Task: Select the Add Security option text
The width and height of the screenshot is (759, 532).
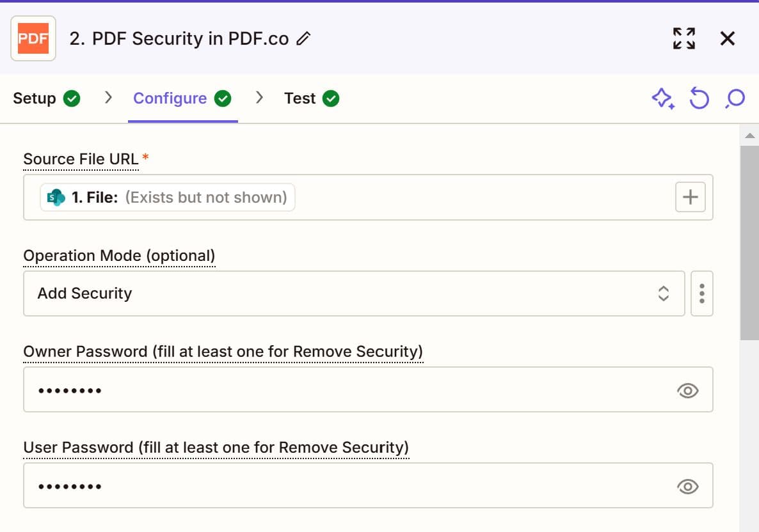Action: (x=83, y=293)
